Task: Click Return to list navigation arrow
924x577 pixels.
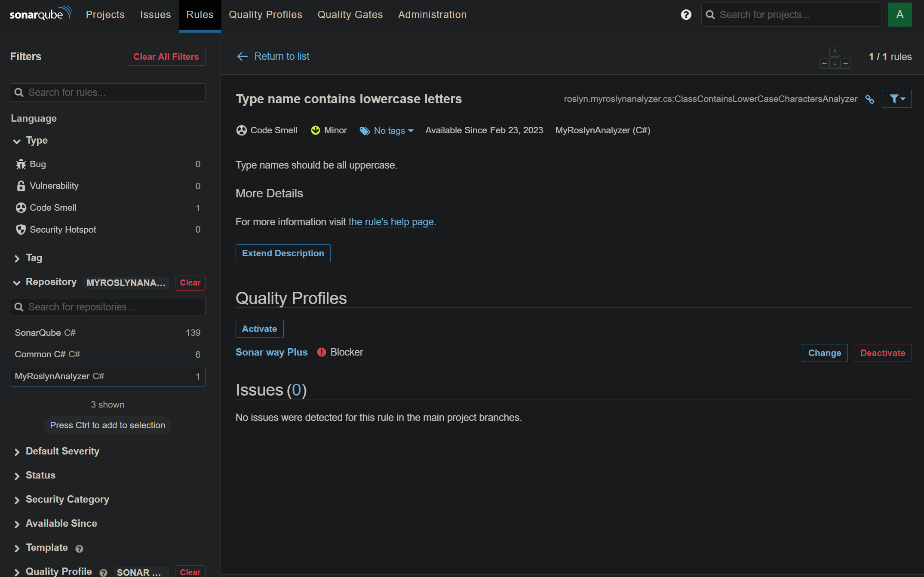Action: tap(243, 56)
